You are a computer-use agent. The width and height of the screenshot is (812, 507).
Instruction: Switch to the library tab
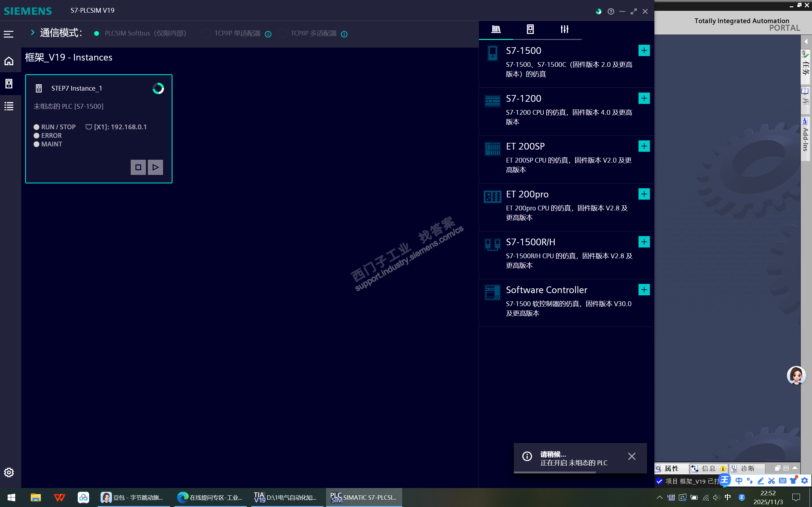496,29
